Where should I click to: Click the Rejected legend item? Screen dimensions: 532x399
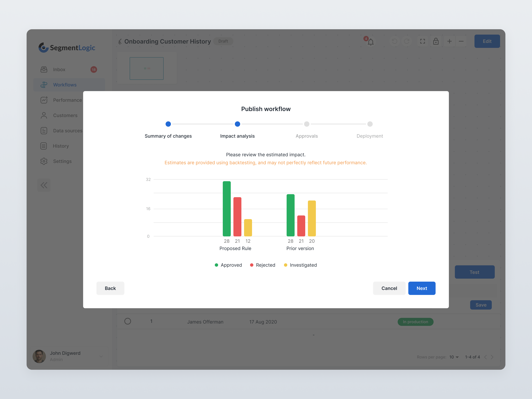pyautogui.click(x=263, y=265)
